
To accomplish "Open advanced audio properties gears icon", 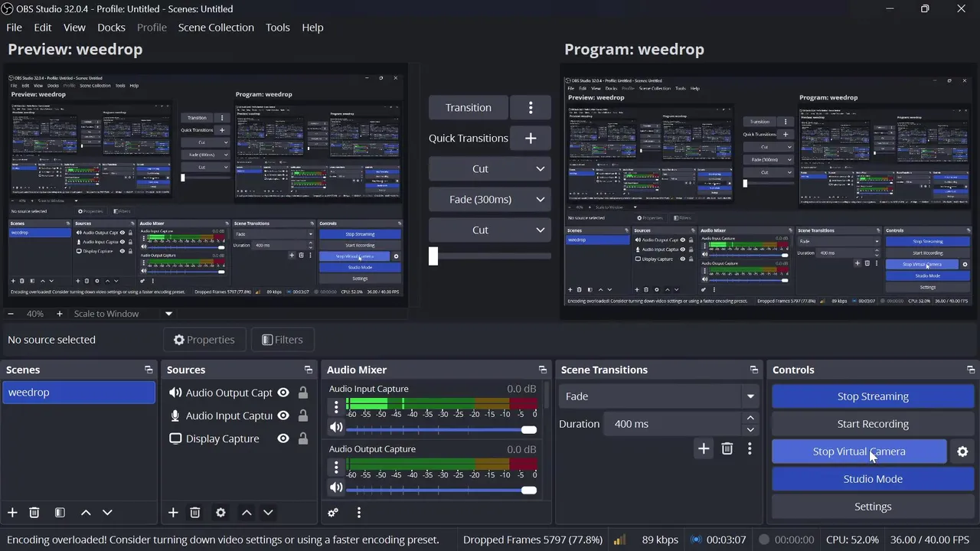I will pos(333,513).
